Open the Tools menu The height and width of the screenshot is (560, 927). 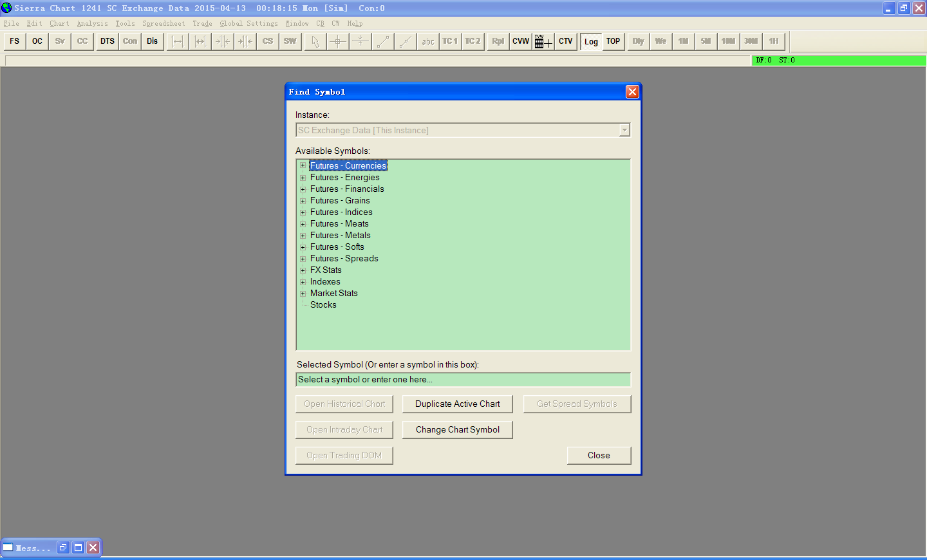tap(125, 23)
